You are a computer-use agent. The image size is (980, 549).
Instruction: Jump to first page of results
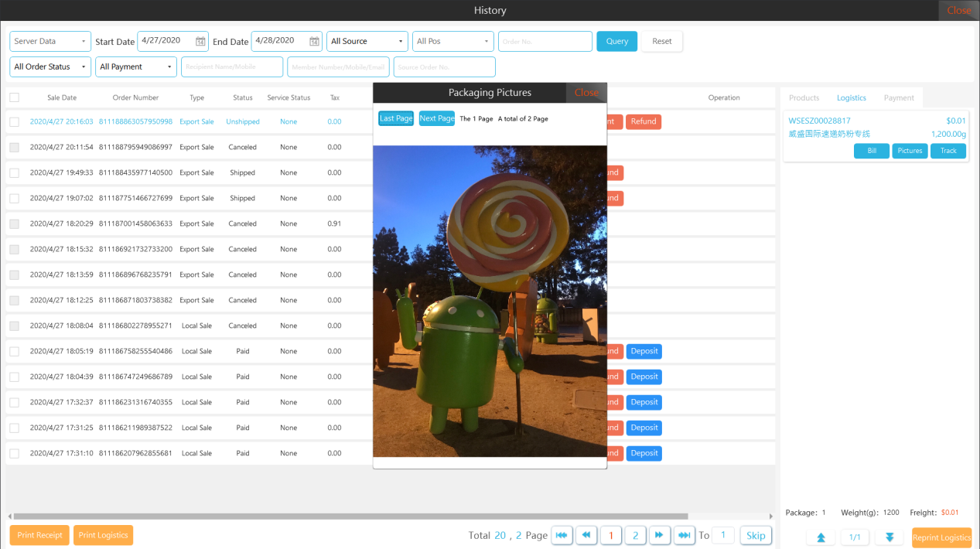point(562,535)
